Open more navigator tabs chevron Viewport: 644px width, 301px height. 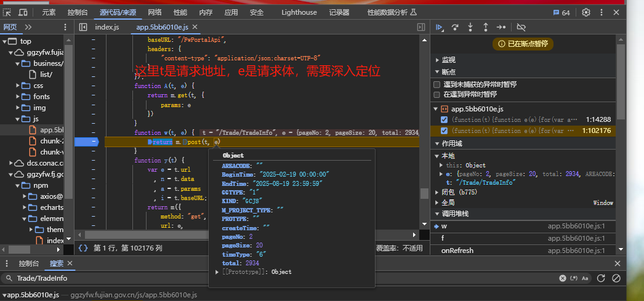click(x=28, y=27)
